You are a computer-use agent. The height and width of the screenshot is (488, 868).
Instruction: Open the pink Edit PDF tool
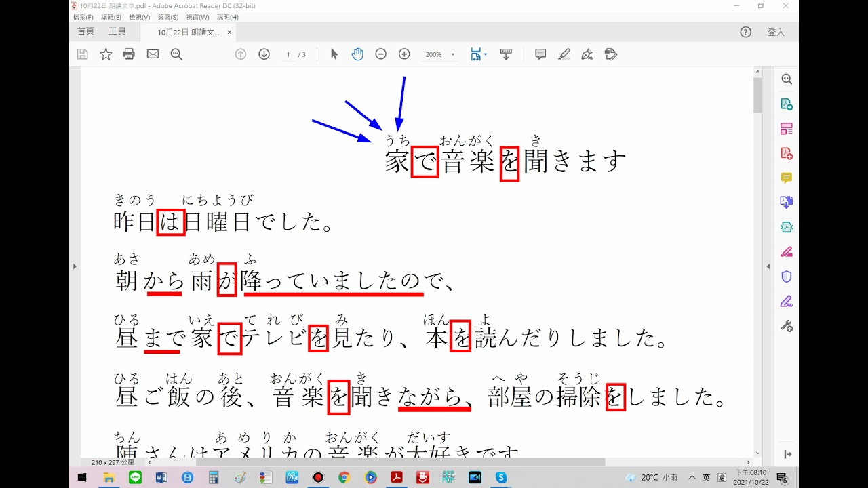787,251
